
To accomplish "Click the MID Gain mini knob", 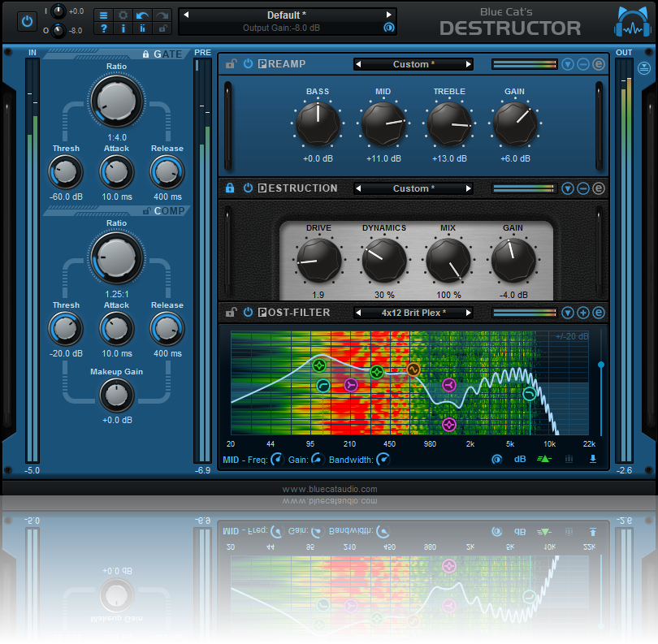I will tap(318, 460).
